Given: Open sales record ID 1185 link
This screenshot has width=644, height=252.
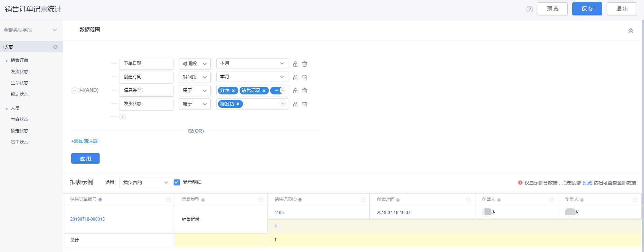Looking at the screenshot, I should pyautogui.click(x=279, y=212).
